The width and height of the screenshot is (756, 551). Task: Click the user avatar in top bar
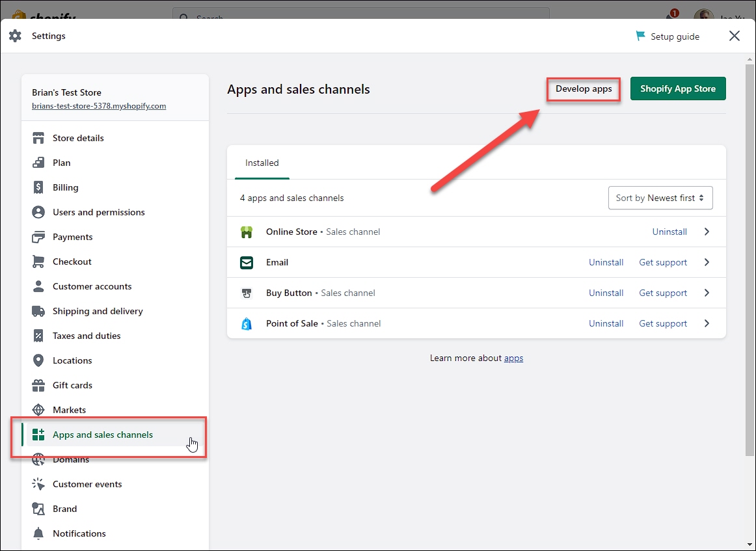(703, 14)
